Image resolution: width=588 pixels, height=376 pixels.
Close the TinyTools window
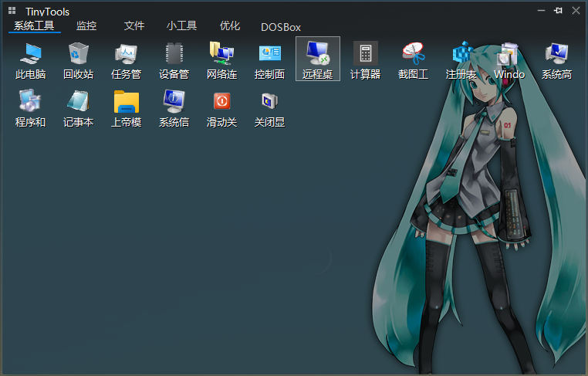click(x=576, y=11)
